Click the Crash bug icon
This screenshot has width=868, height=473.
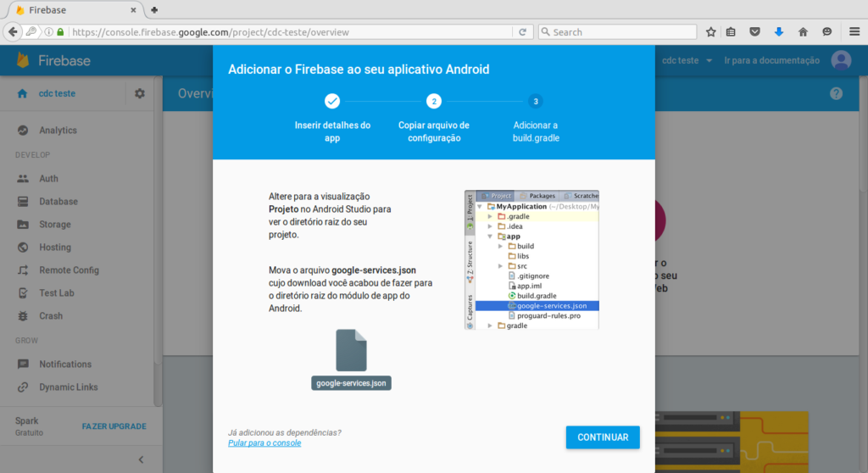click(x=23, y=315)
